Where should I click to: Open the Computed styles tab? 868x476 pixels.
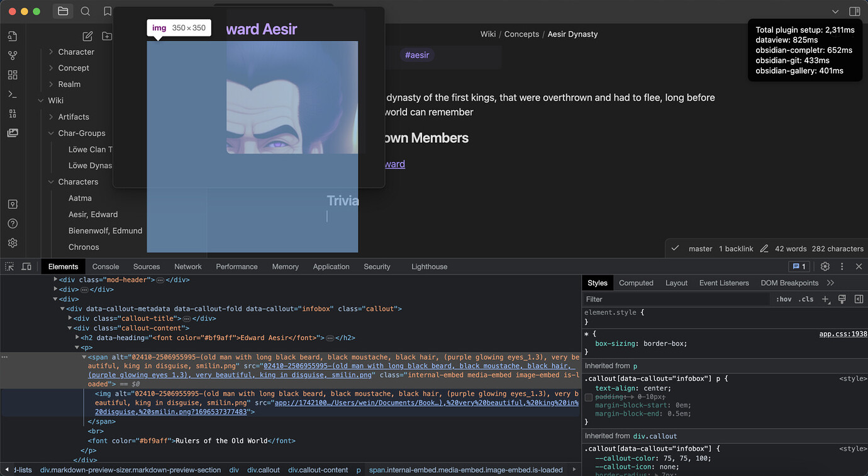pyautogui.click(x=636, y=283)
